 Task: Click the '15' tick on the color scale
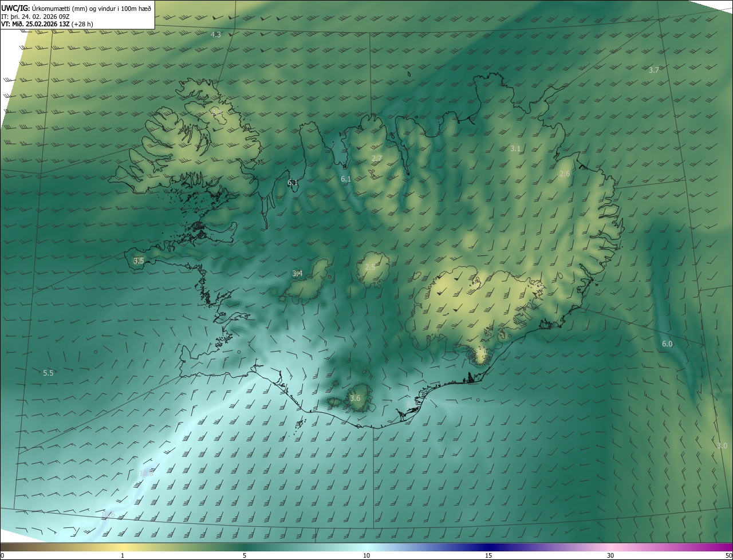tap(488, 555)
